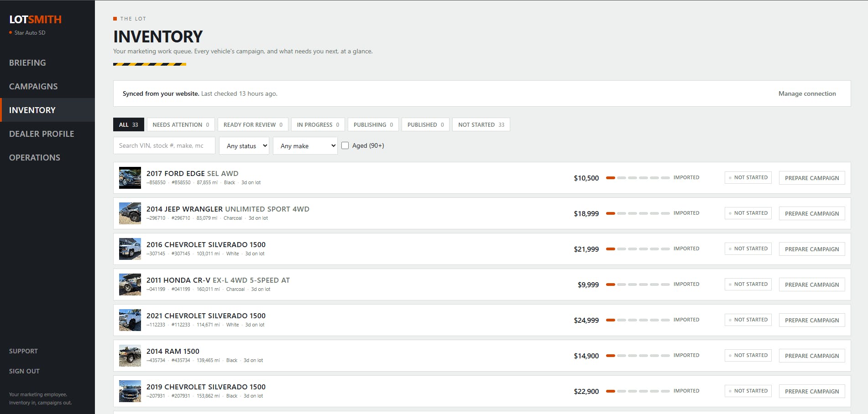Click Not Started badge on Ford Edge row
The height and width of the screenshot is (414, 868).
748,177
